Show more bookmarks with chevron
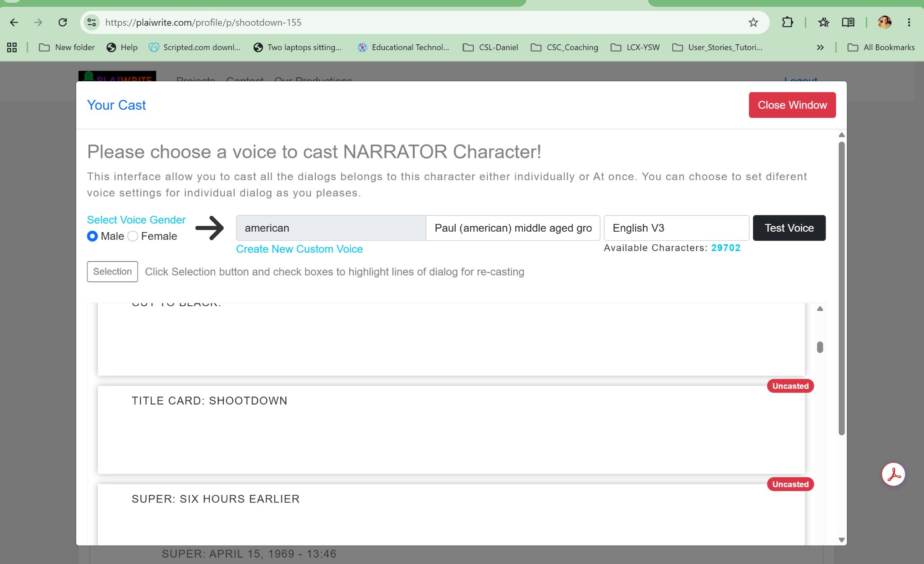The height and width of the screenshot is (564, 924). pyautogui.click(x=820, y=47)
